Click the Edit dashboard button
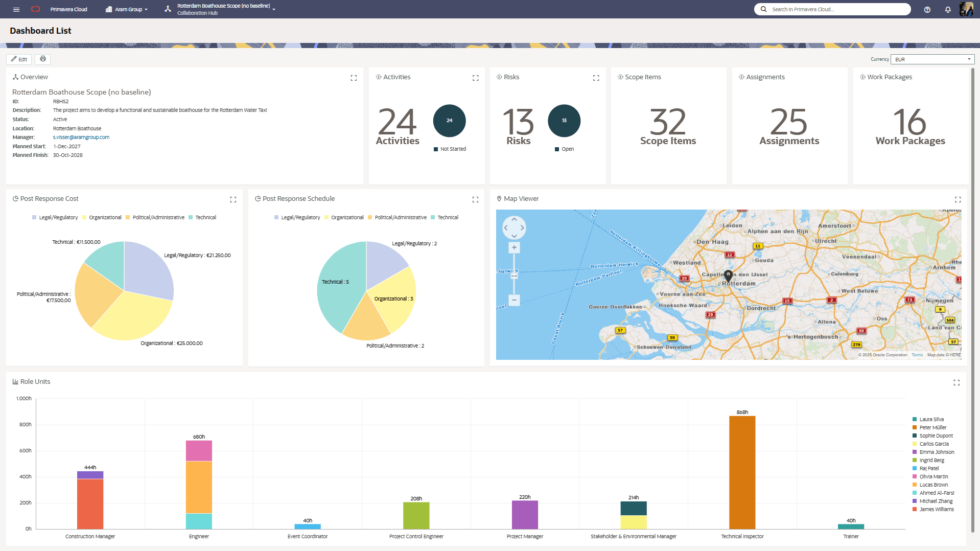Image resolution: width=980 pixels, height=551 pixels. [19, 59]
